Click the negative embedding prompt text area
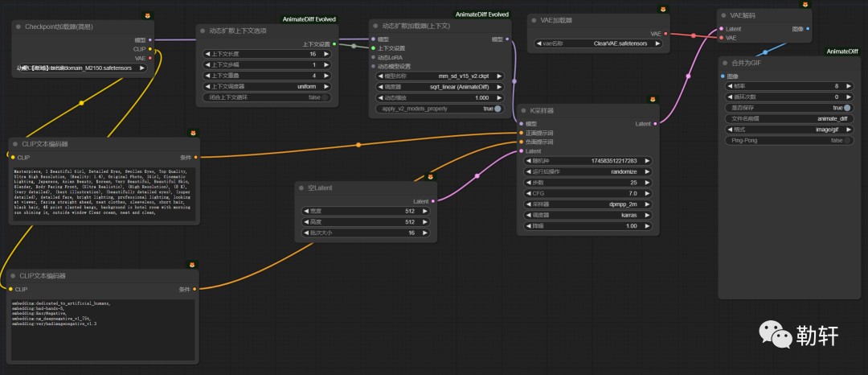Image resolution: width=868 pixels, height=375 pixels. (103, 330)
